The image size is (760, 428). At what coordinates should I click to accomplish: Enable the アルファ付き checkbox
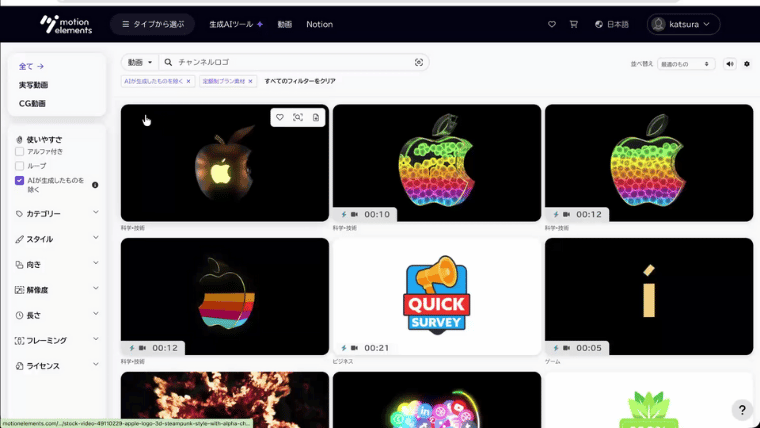tap(20, 152)
